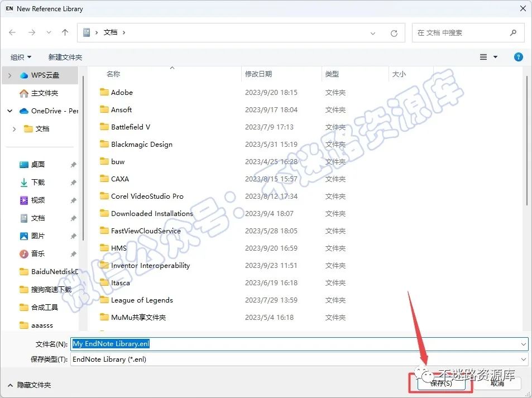Click the pin icon next to 桌面
The image size is (532, 398).
tap(73, 165)
